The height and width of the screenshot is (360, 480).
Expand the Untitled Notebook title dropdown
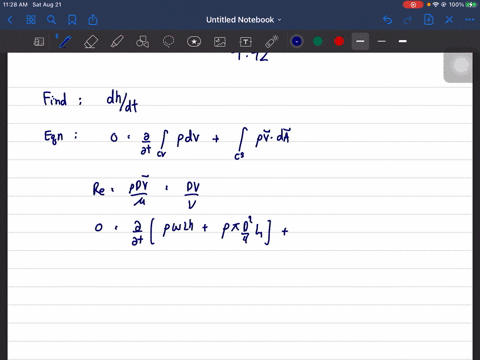click(243, 20)
